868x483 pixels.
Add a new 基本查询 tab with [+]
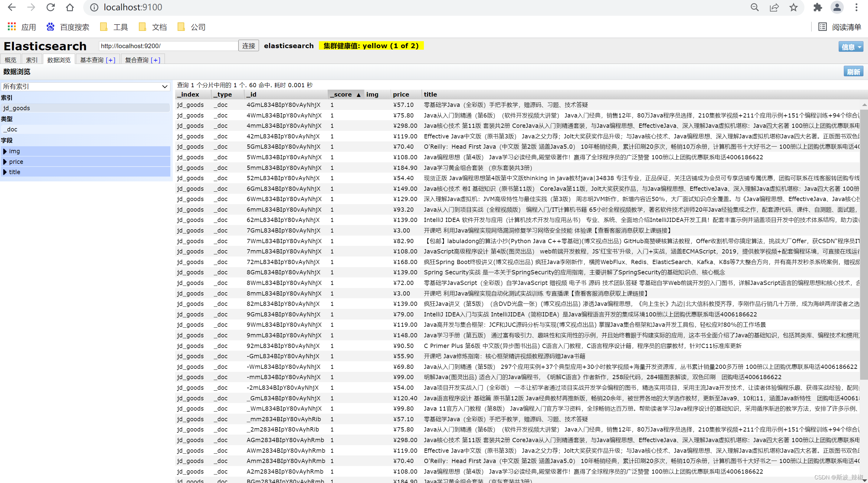[110, 60]
